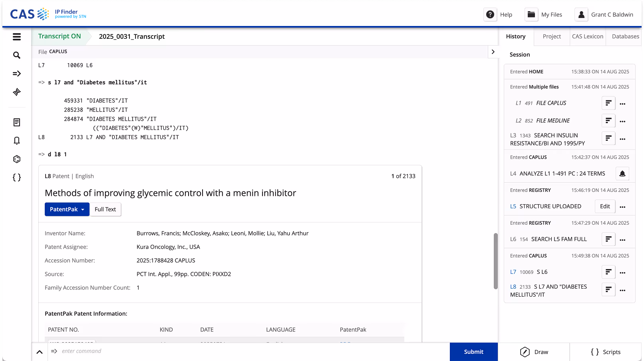Open user profile icon for Grant C Baldwin
Image resolution: width=644 pixels, height=361 pixels.
coord(581,14)
